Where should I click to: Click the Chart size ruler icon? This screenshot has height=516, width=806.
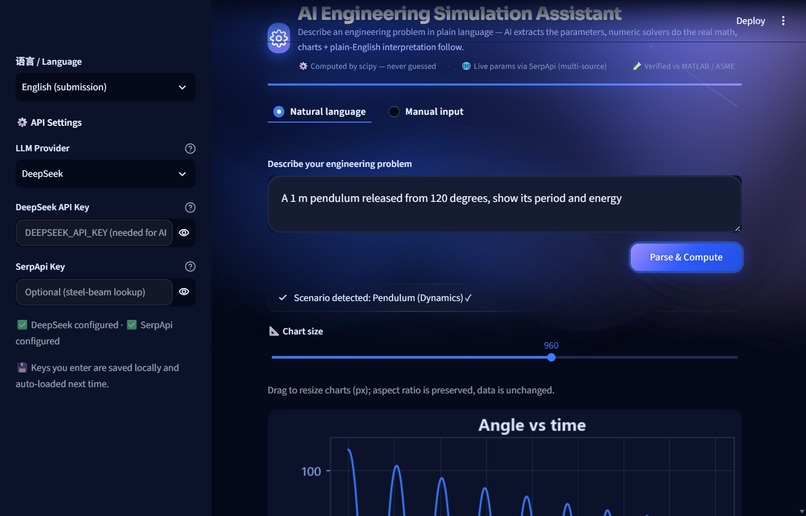(273, 331)
